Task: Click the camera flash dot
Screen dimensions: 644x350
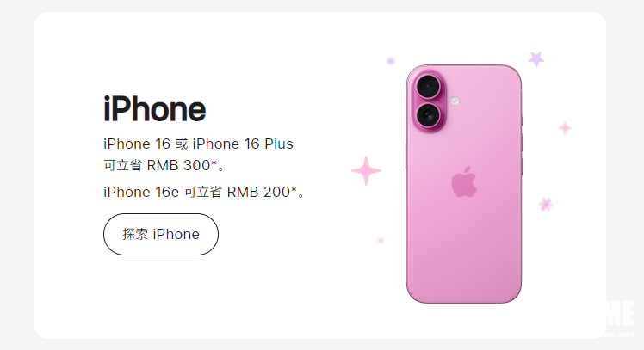Action: click(455, 101)
